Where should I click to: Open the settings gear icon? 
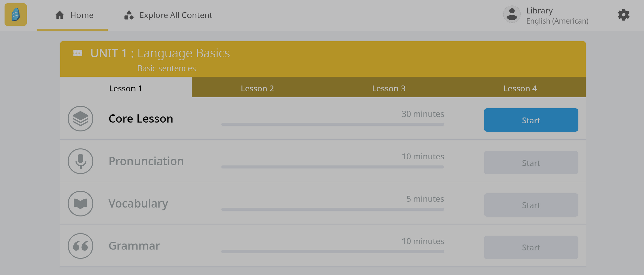(623, 15)
